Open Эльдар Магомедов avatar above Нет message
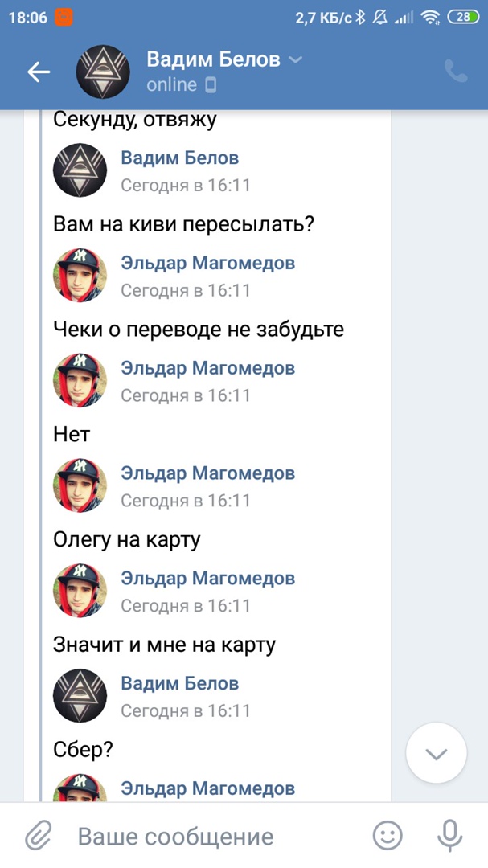The image size is (488, 868). point(80,380)
